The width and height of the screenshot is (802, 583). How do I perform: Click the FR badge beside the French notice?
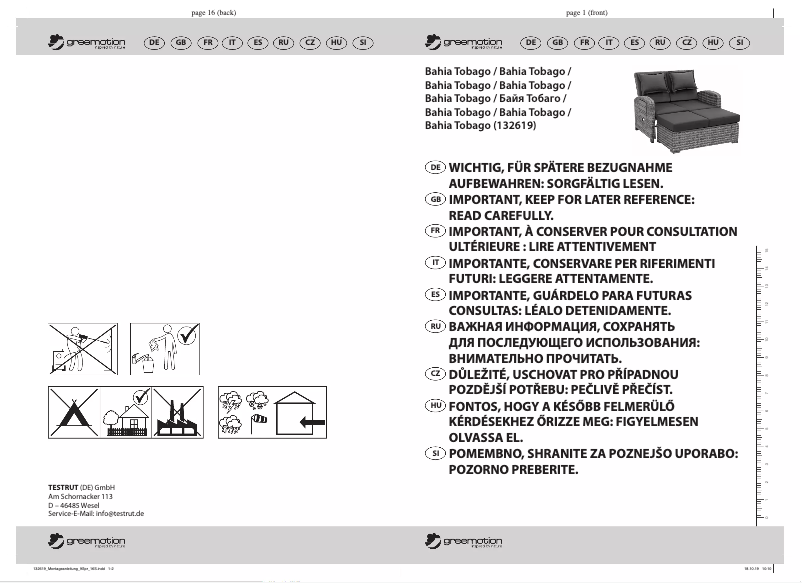pyautogui.click(x=435, y=231)
